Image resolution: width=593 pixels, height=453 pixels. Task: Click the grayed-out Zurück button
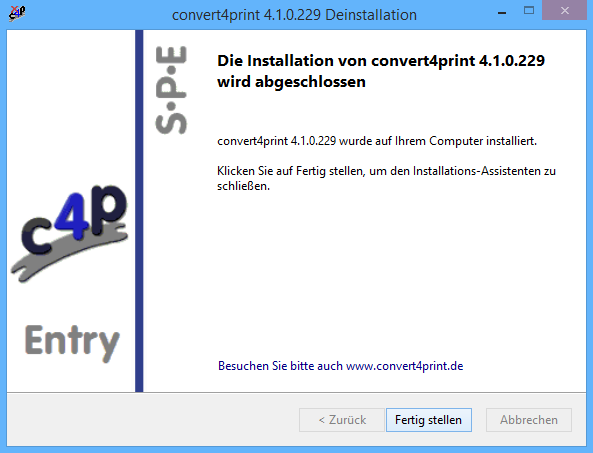click(342, 420)
